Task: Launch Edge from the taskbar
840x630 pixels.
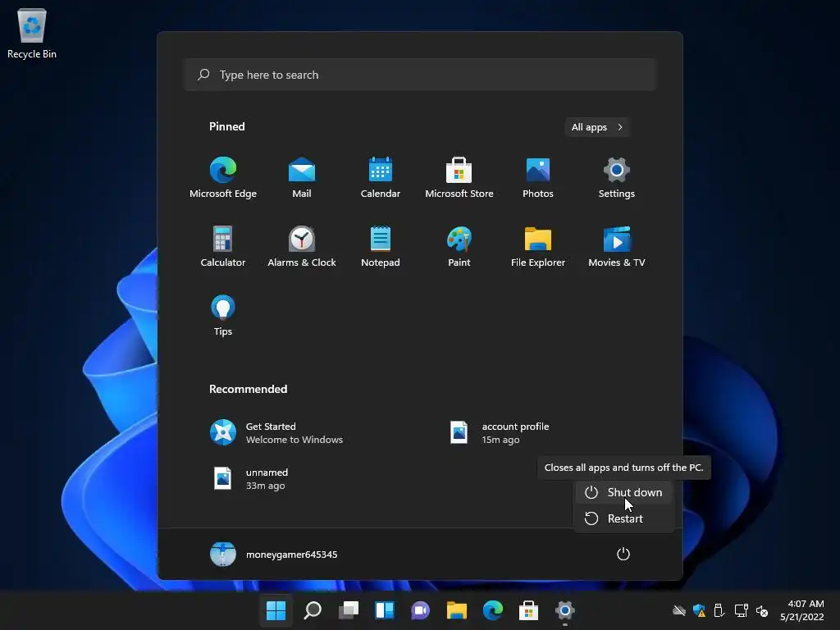Action: point(492,610)
